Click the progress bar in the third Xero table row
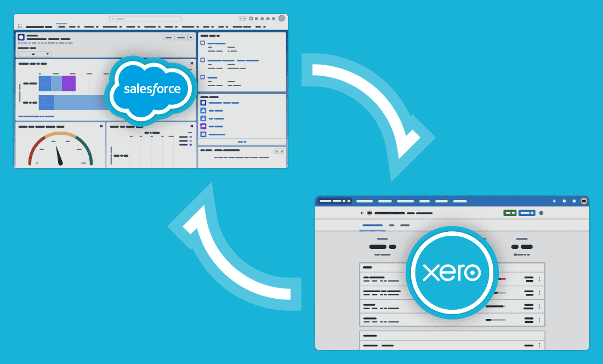 496,306
